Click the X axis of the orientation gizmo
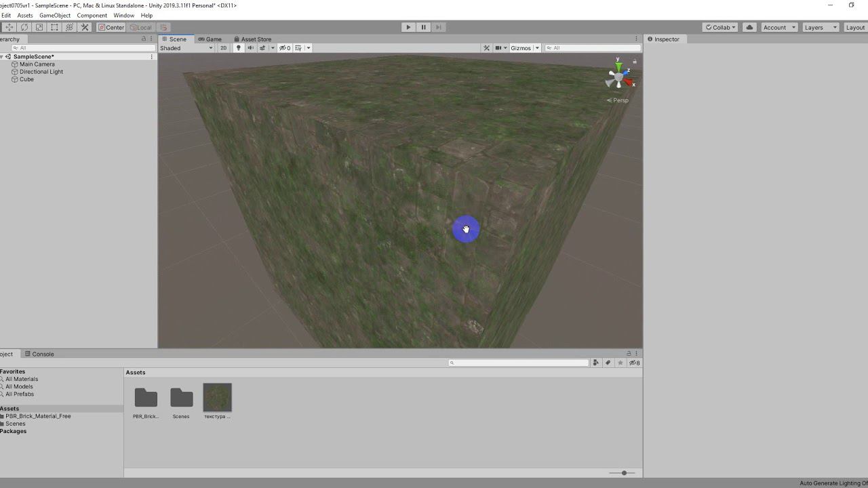This screenshot has height=488, width=868. [x=629, y=83]
